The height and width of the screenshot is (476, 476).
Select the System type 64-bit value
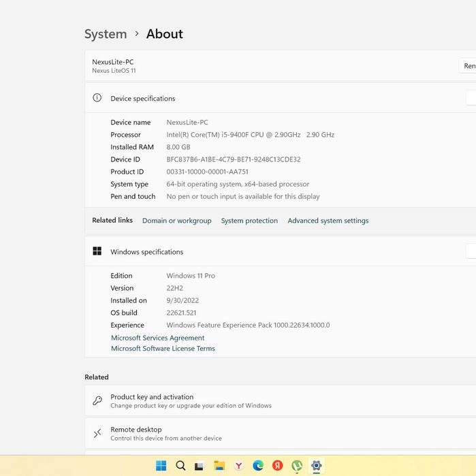[x=238, y=185]
